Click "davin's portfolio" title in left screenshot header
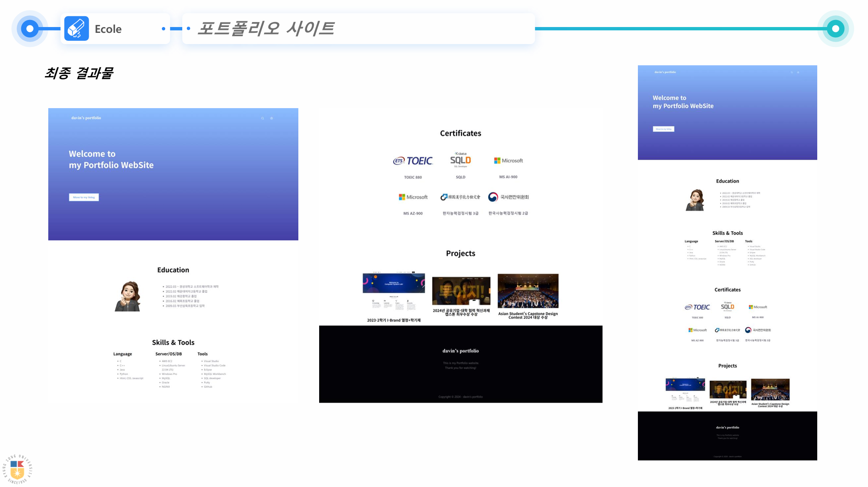868x487 pixels. point(86,118)
